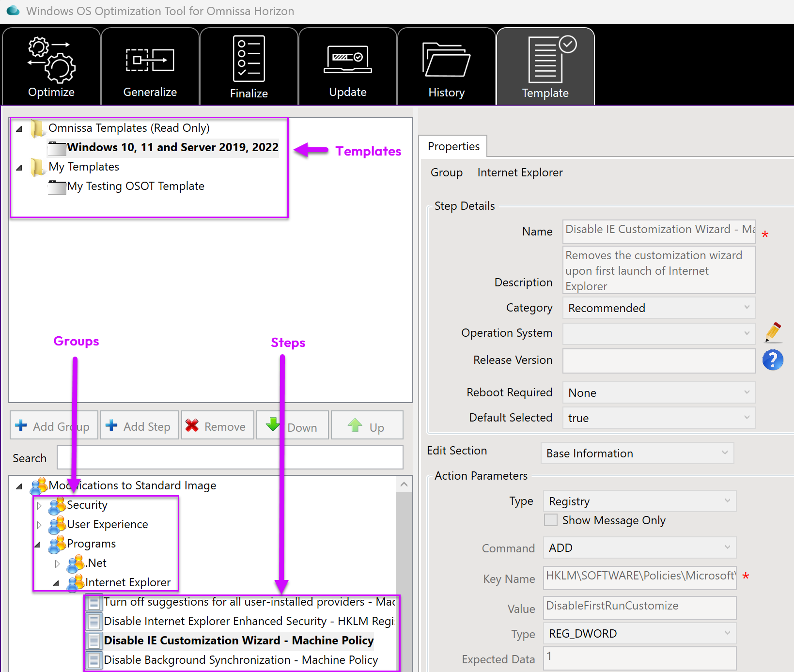Viewport: 794px width, 672px height.
Task: Click Modifications to Standard Image group icon
Action: click(39, 486)
